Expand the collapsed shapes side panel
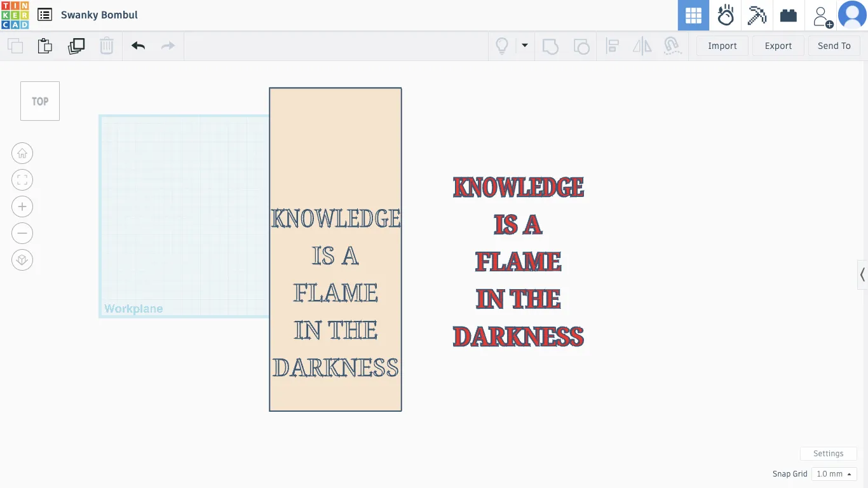Viewport: 868px width, 488px height. (862, 275)
